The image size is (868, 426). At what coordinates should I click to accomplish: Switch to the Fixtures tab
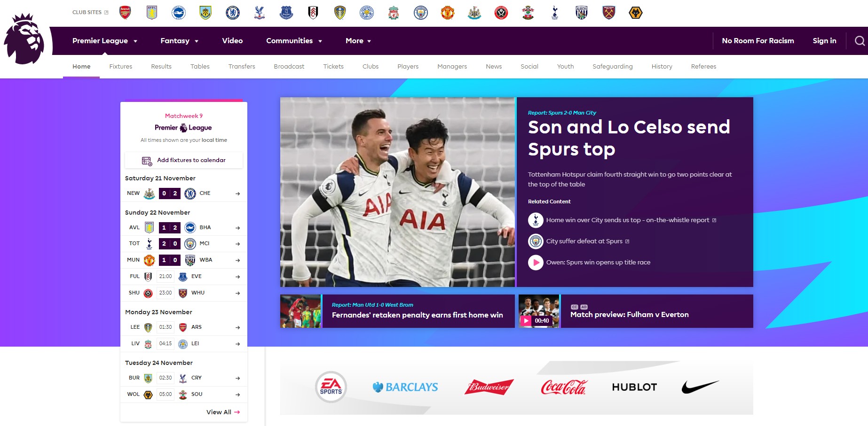121,67
